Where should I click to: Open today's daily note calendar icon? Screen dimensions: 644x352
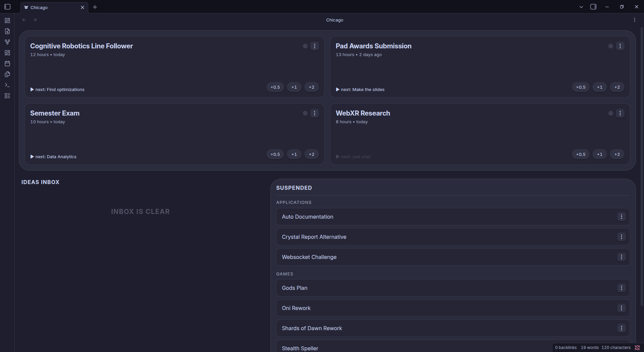pos(7,63)
